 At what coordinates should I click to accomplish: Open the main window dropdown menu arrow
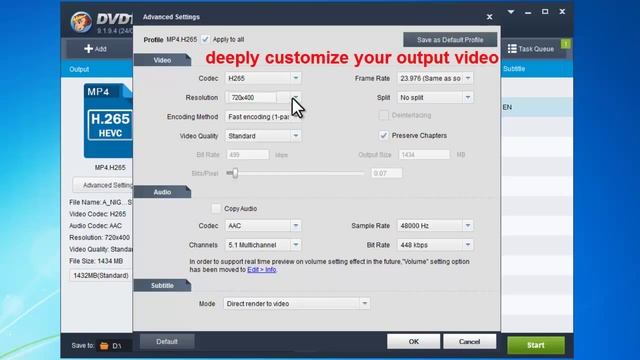pyautogui.click(x=511, y=12)
